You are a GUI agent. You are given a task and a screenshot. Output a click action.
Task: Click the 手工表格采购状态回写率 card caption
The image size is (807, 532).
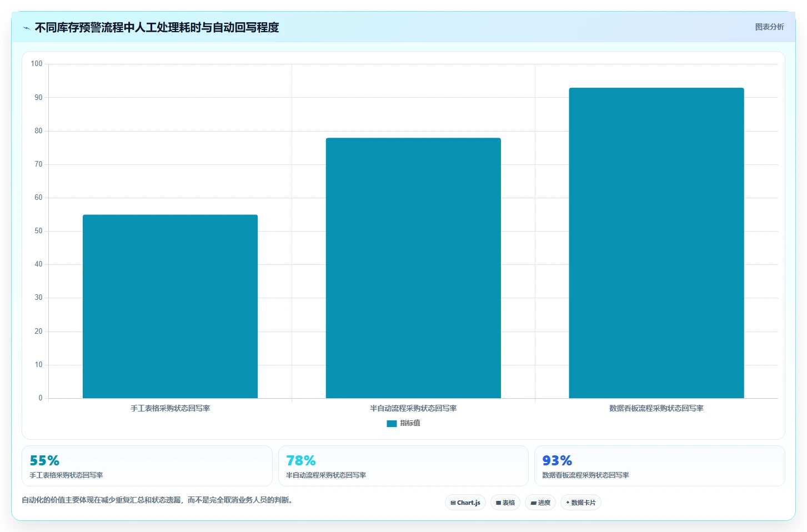pyautogui.click(x=66, y=475)
